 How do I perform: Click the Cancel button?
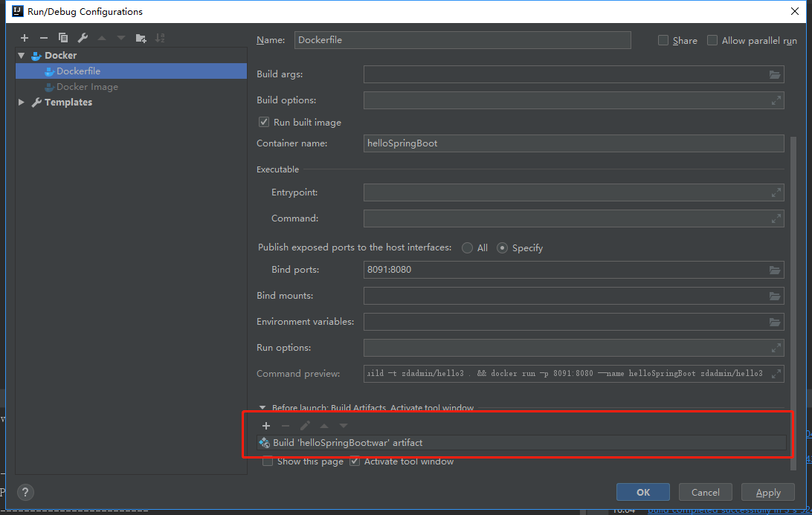pyautogui.click(x=706, y=492)
